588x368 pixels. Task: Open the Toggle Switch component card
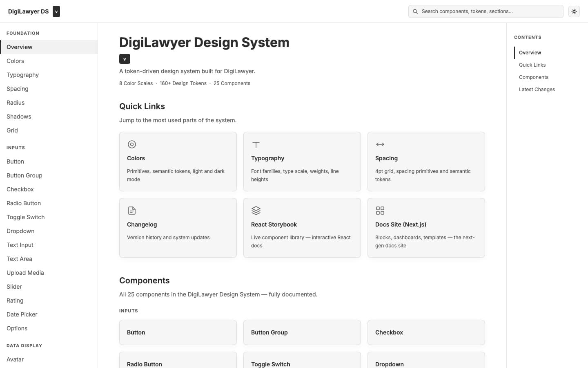(302, 360)
